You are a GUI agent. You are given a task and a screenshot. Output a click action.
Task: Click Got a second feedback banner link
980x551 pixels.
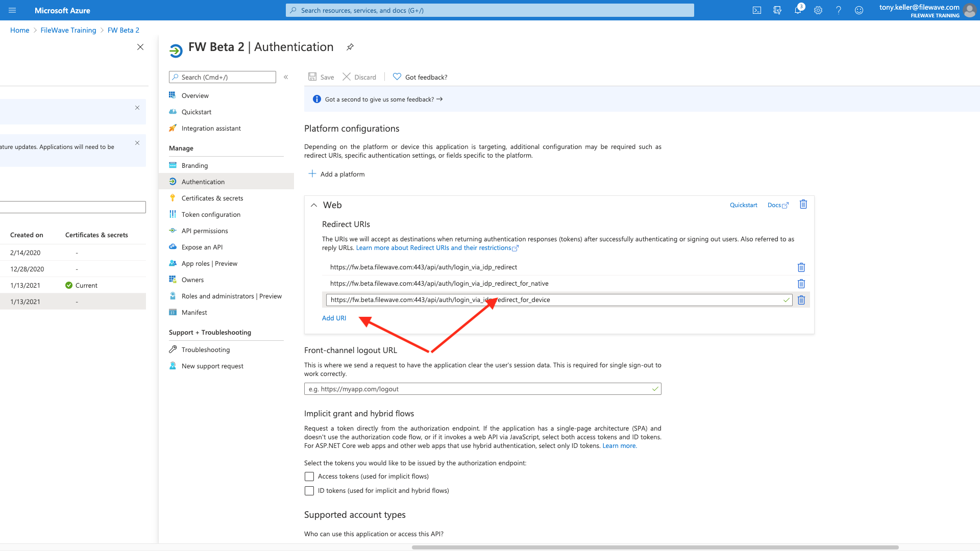pyautogui.click(x=383, y=99)
